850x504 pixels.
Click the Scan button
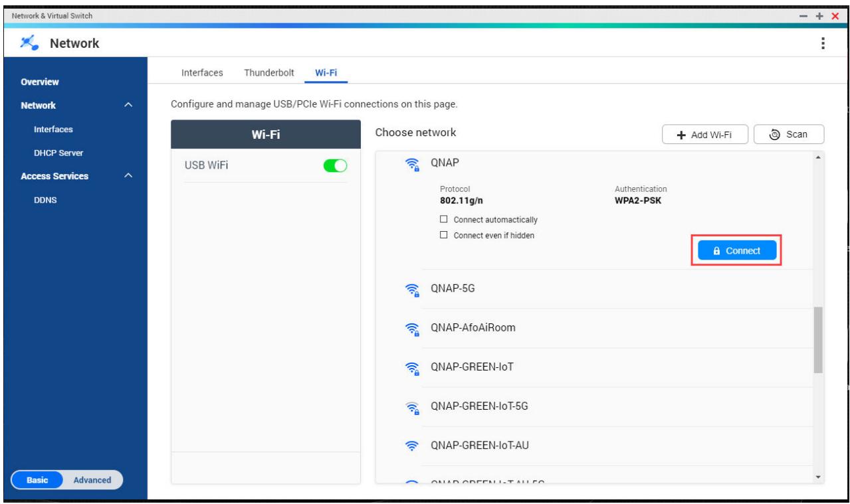(789, 135)
